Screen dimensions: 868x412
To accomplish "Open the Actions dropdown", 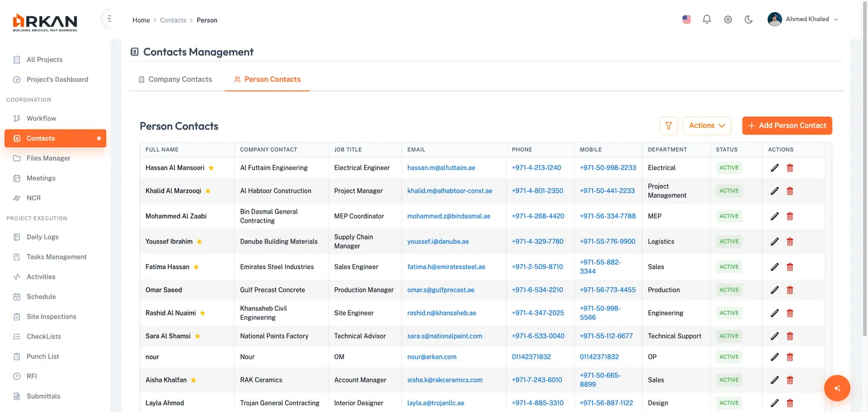I will click(x=706, y=125).
